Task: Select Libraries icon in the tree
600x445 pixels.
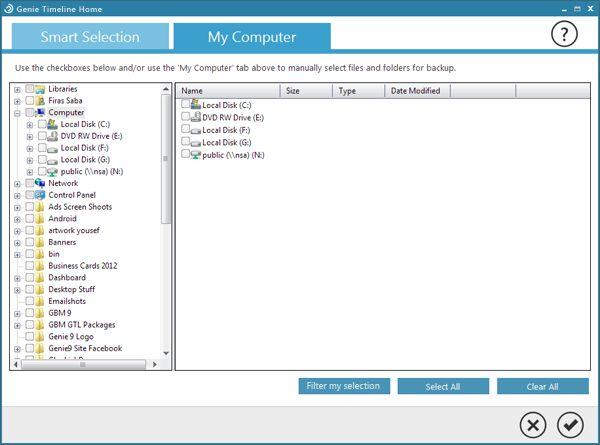Action: click(40, 89)
